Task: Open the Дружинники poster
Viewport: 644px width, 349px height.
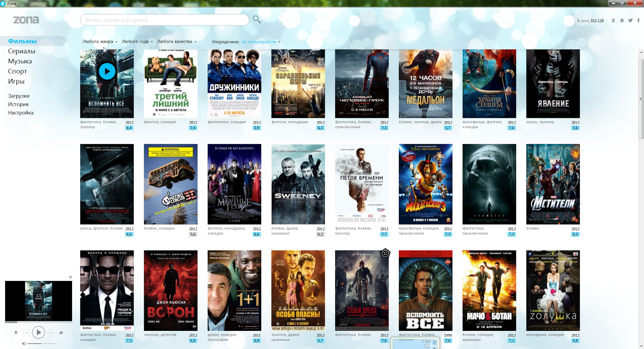Action: click(x=234, y=84)
